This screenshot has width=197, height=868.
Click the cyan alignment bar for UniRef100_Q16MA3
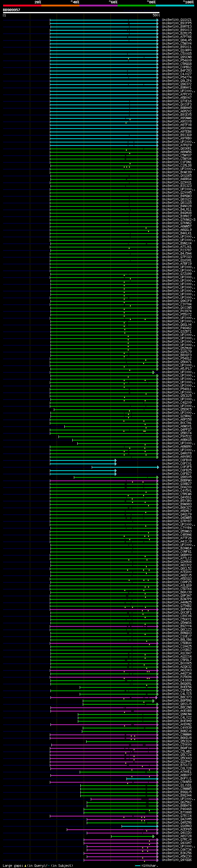(x=140, y=826)
